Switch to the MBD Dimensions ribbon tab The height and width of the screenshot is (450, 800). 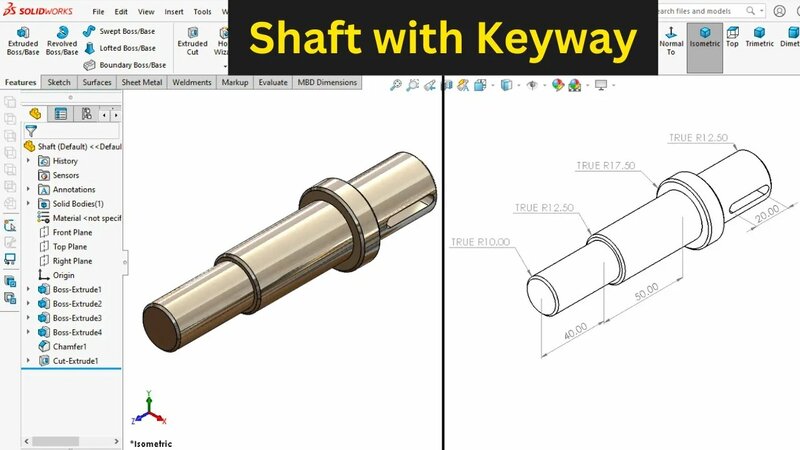[327, 82]
